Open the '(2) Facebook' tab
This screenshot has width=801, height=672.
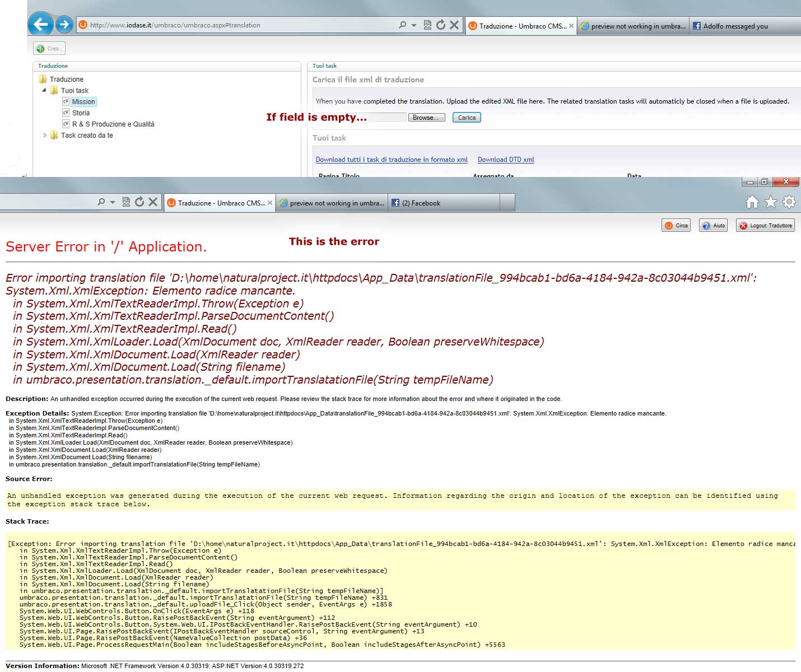coord(443,203)
